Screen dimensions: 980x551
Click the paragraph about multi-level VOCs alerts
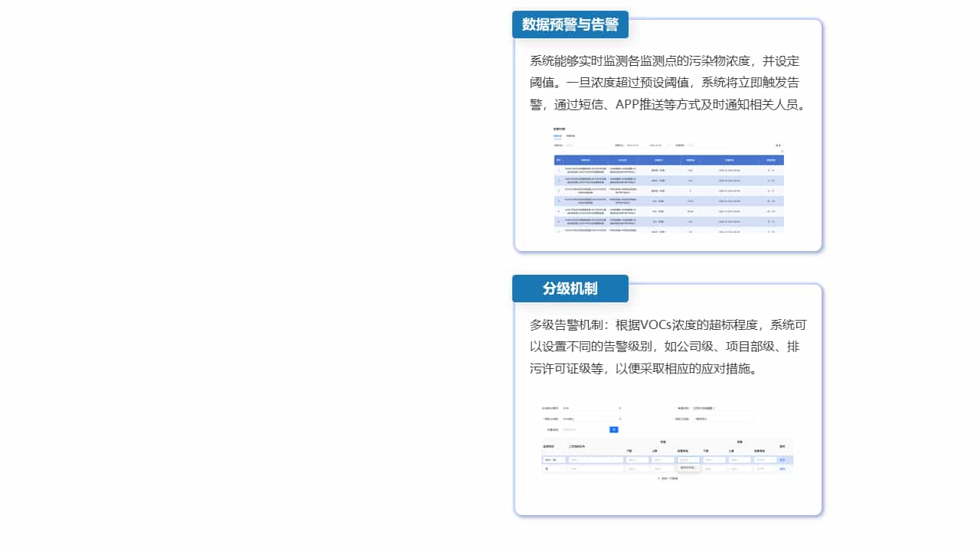point(668,347)
